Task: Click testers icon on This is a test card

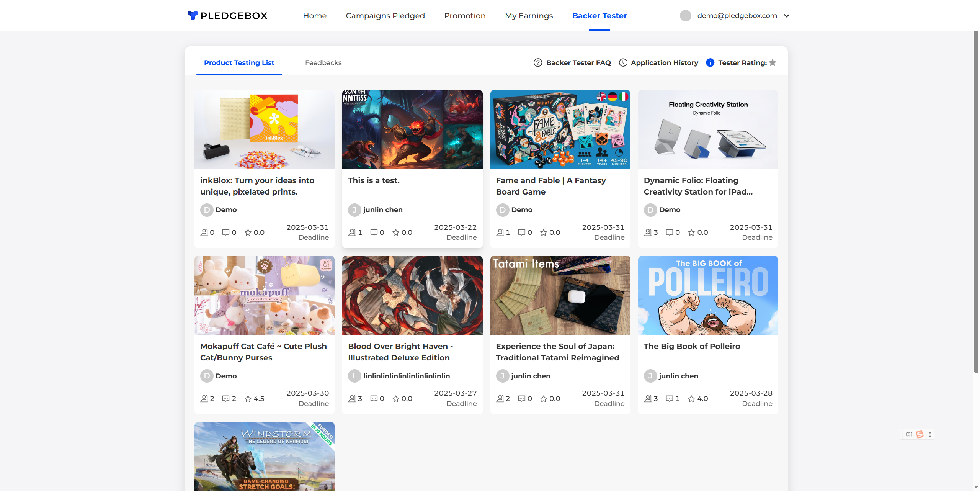Action: click(352, 232)
